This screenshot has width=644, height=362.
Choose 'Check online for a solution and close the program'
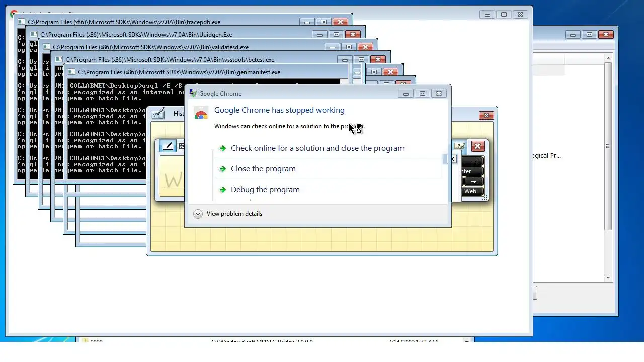click(x=328, y=148)
